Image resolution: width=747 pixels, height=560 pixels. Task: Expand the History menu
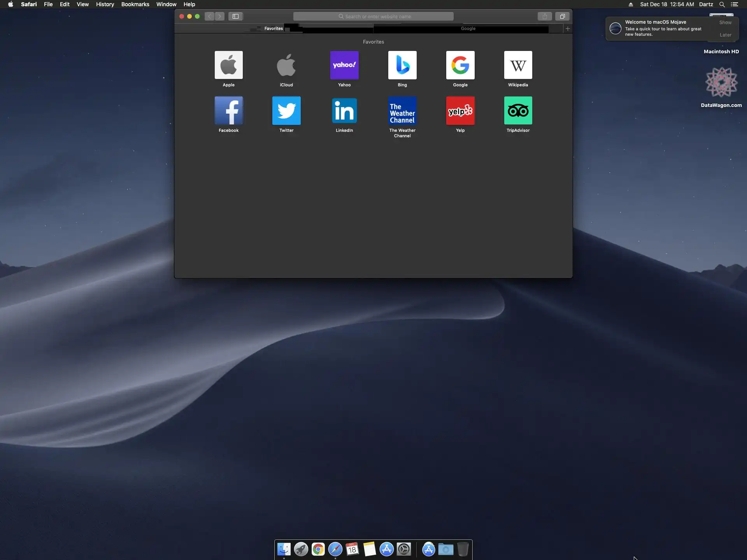105,4
